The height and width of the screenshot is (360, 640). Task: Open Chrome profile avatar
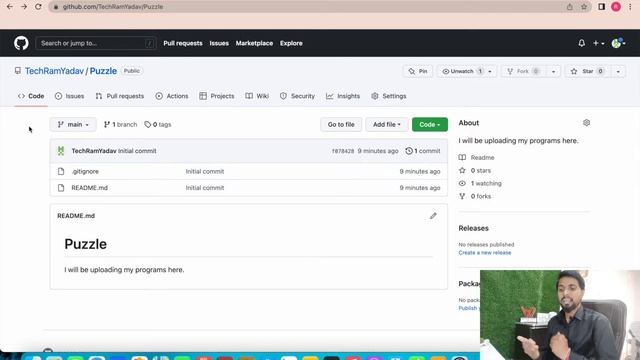[616, 7]
